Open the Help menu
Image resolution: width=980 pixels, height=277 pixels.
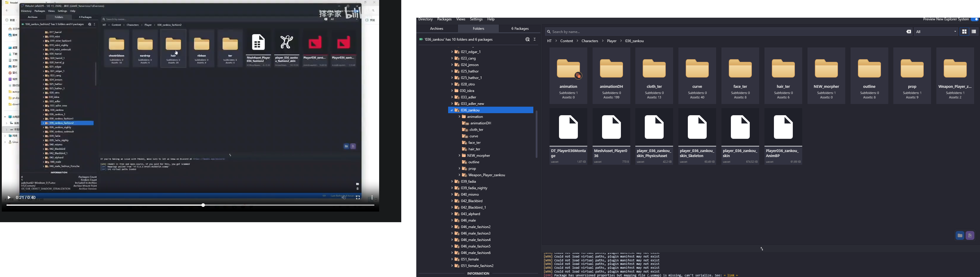pos(491,19)
